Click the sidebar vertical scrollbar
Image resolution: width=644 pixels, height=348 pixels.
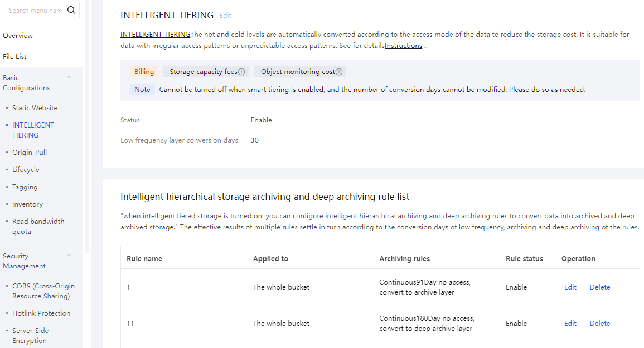(87, 128)
